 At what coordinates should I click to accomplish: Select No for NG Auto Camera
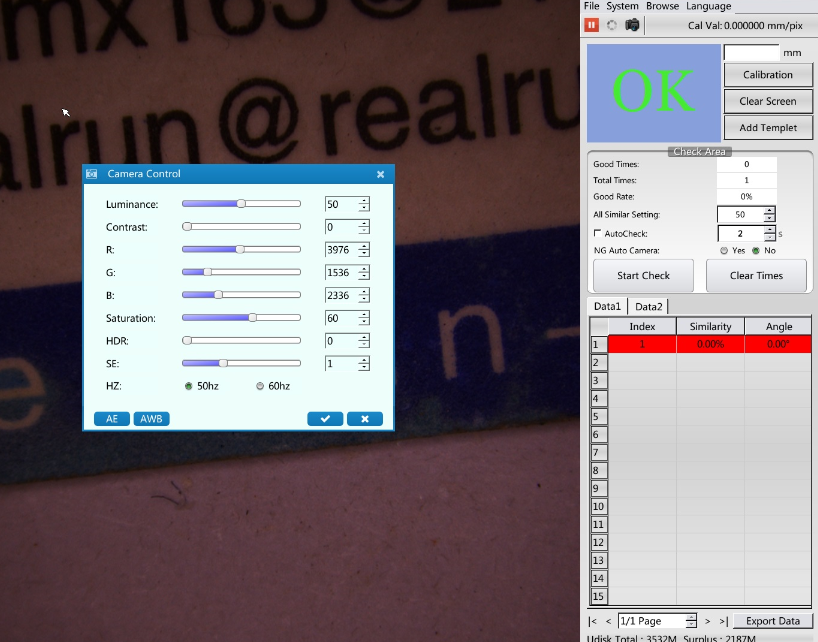[755, 250]
